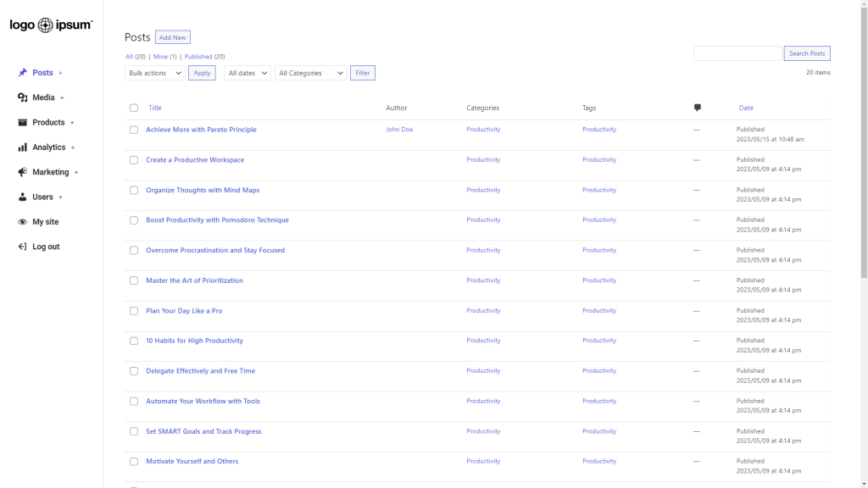The image size is (868, 488).
Task: Open the Achieve More with Pareto Principle post
Action: coord(201,130)
